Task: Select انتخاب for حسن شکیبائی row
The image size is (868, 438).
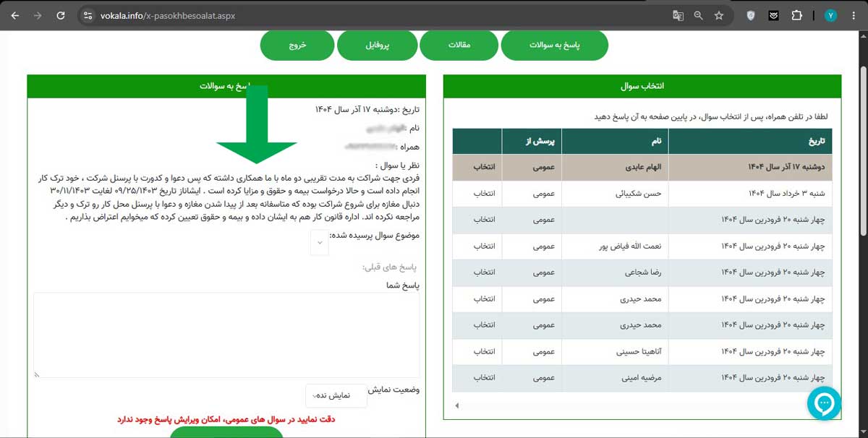Action: click(x=484, y=194)
